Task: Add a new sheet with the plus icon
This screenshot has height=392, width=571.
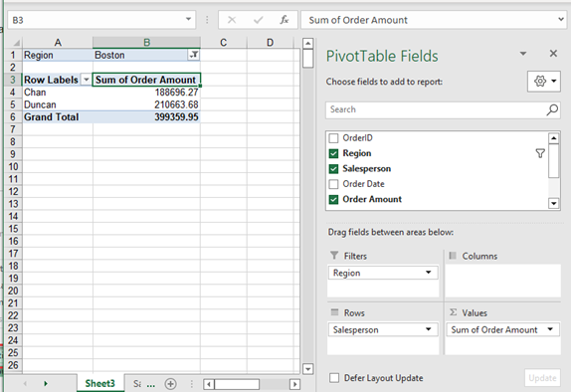Action: click(x=170, y=384)
